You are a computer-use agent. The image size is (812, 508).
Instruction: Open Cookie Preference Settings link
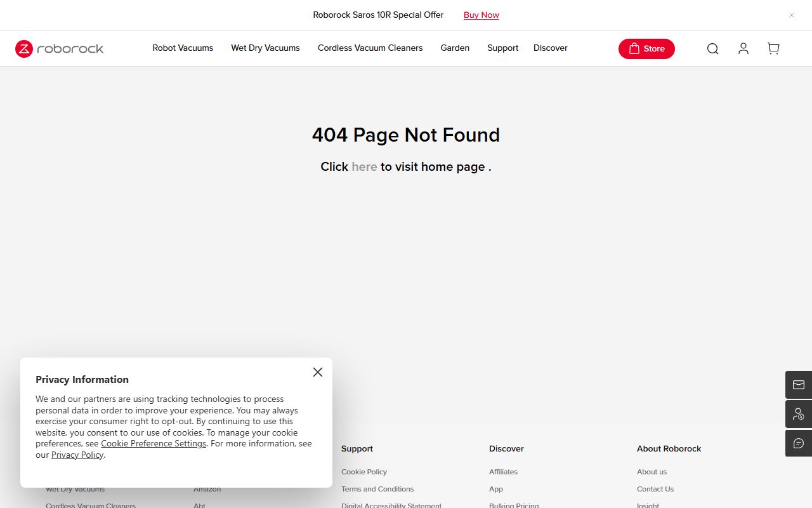point(154,443)
